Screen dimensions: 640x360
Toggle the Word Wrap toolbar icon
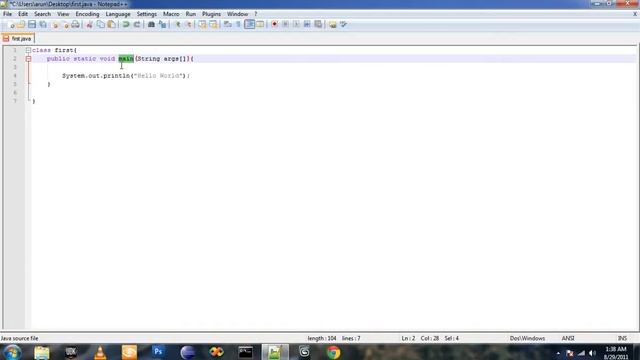[x=228, y=24]
